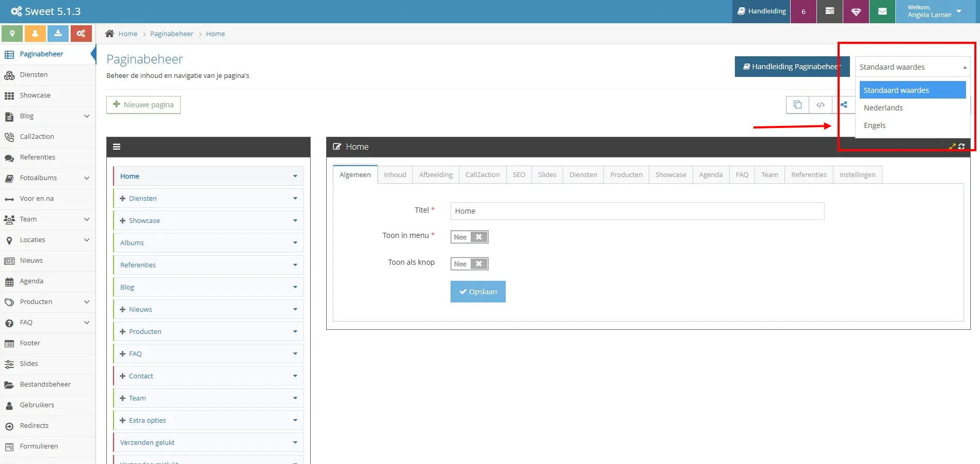Toggle the 'Toon in menu' switch

tap(469, 237)
